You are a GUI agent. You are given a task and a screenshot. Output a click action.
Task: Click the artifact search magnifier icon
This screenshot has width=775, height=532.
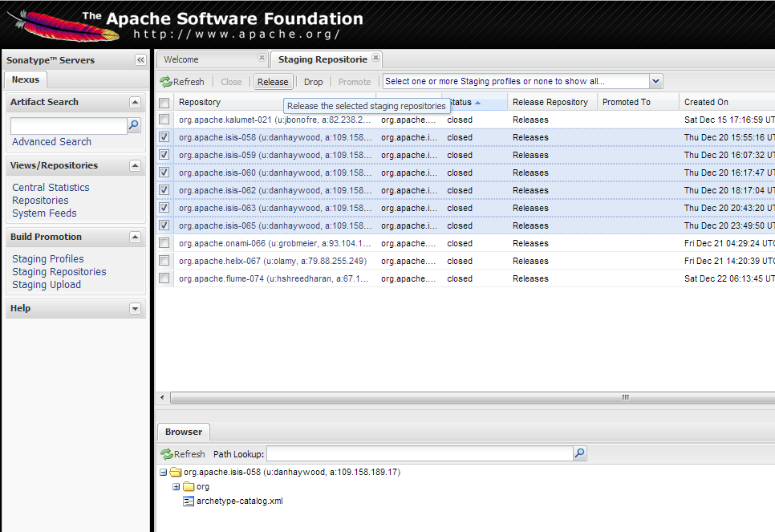click(134, 125)
